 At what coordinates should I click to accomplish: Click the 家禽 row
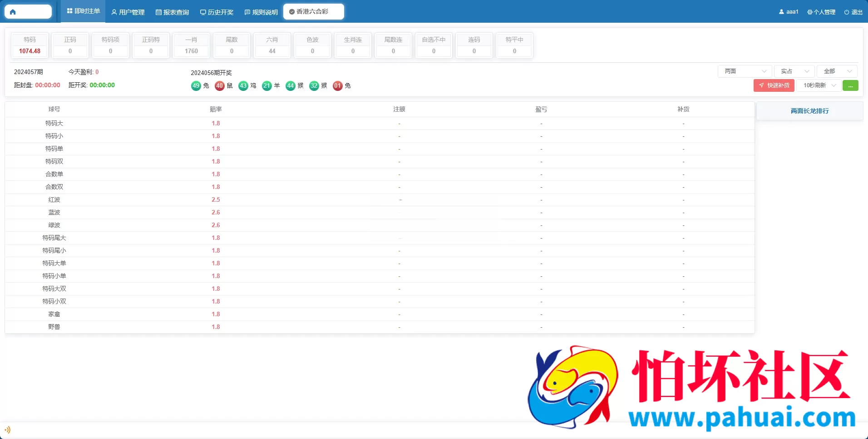point(380,314)
